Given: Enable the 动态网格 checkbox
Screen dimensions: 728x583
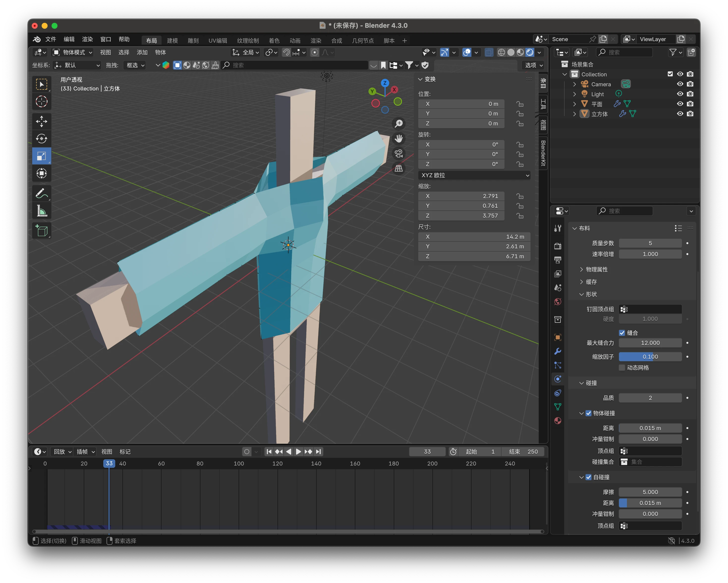Looking at the screenshot, I should (622, 368).
